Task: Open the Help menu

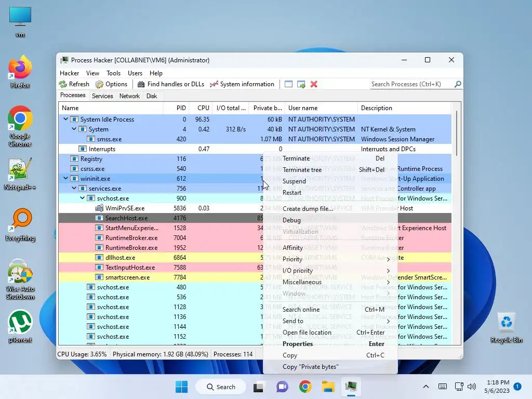Action: [x=156, y=73]
